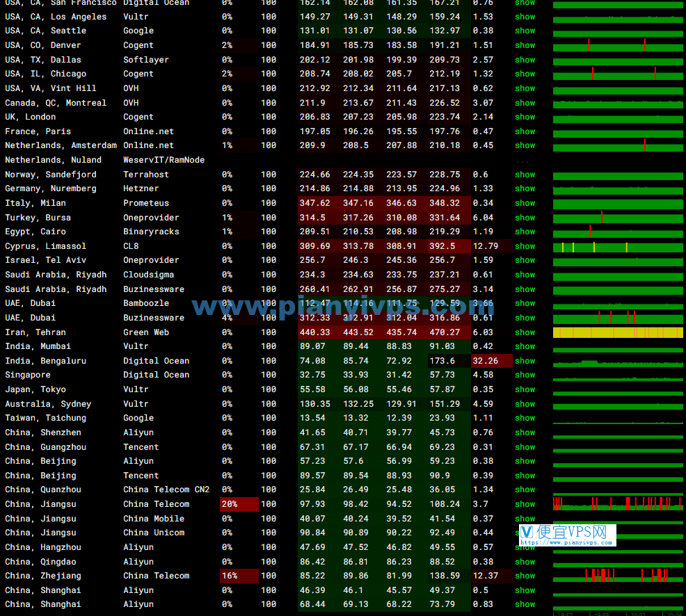Click the Jiangsu China Telecom packet-loss graph
The image size is (686, 616).
tap(618, 503)
